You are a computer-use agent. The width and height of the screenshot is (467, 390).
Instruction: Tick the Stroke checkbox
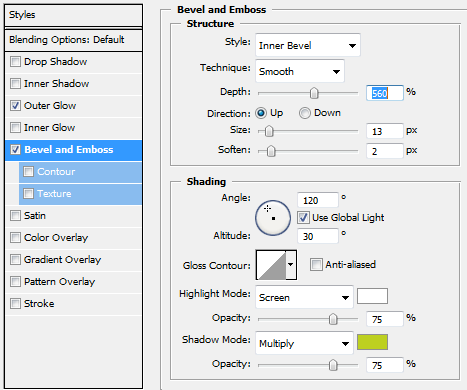click(x=15, y=304)
